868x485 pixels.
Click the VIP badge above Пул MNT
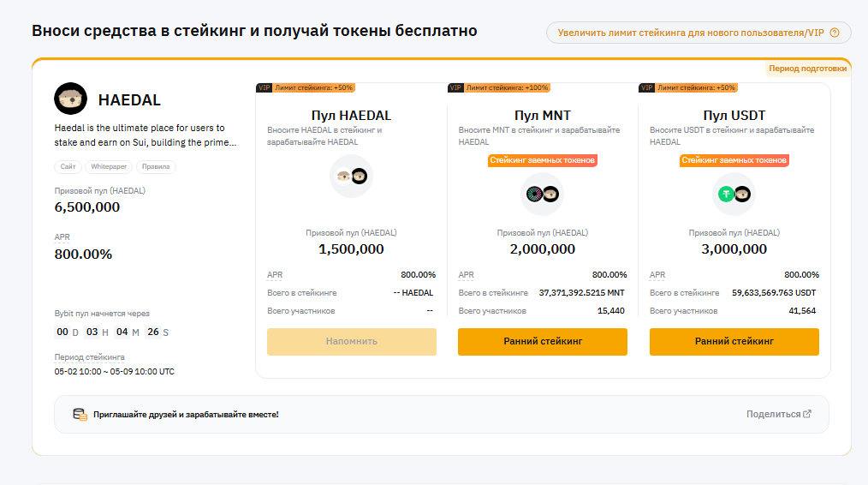tap(455, 87)
